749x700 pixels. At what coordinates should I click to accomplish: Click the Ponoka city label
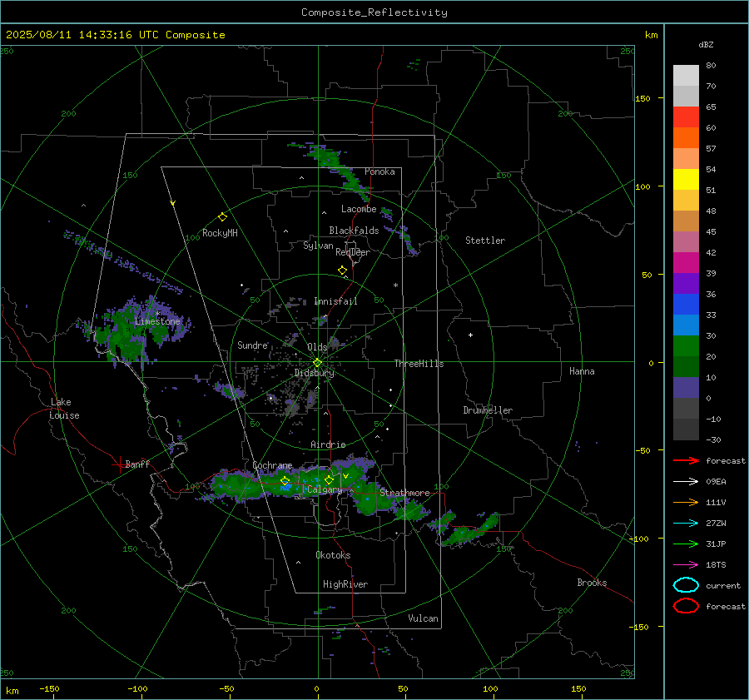tap(379, 171)
